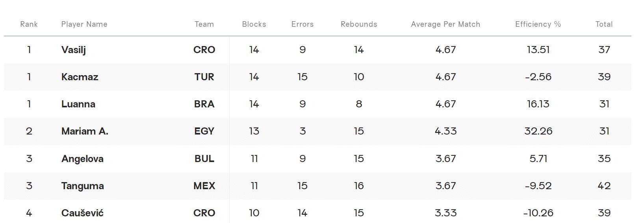Open player Kacmaz's profile
Screen dimensions: 644x223
(x=80, y=77)
